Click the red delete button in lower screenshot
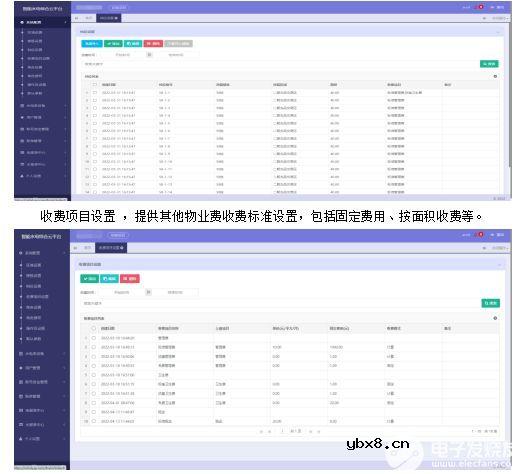525x474 pixels. click(x=130, y=279)
